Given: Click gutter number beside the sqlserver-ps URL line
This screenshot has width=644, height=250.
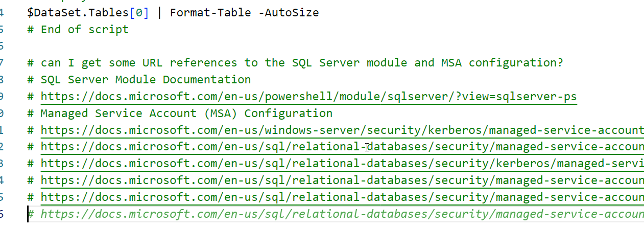Looking at the screenshot, I should click(x=2, y=96).
